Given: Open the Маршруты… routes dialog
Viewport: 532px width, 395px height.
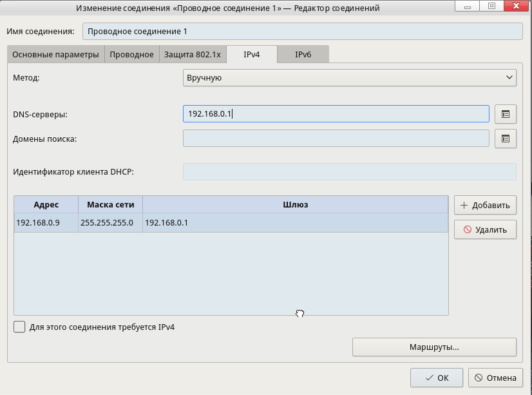Looking at the screenshot, I should (x=434, y=347).
